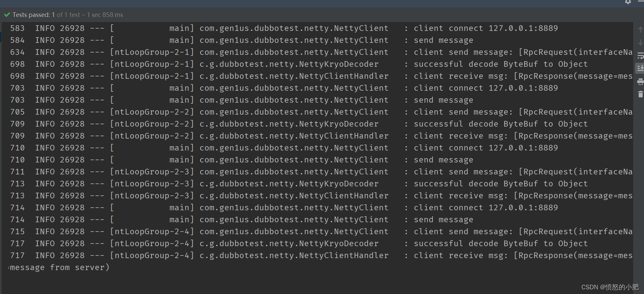Click log line 583 'client connect 127.0.0.1:8889'

point(284,28)
